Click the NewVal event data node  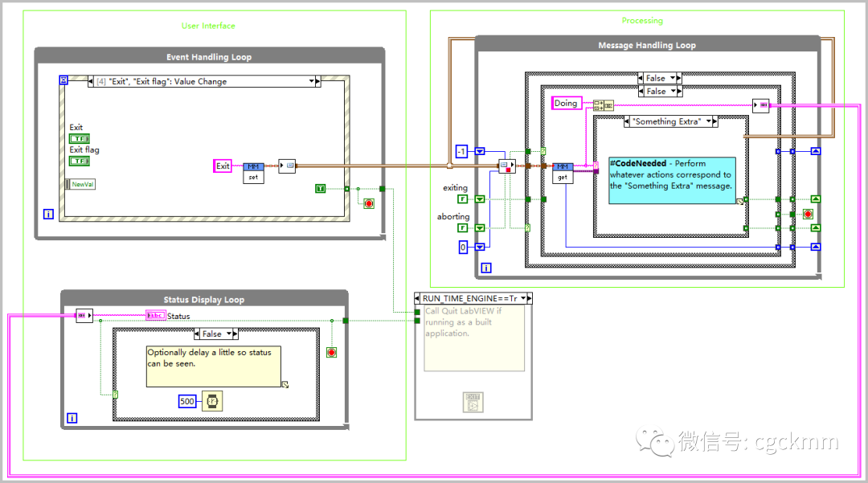(81, 184)
